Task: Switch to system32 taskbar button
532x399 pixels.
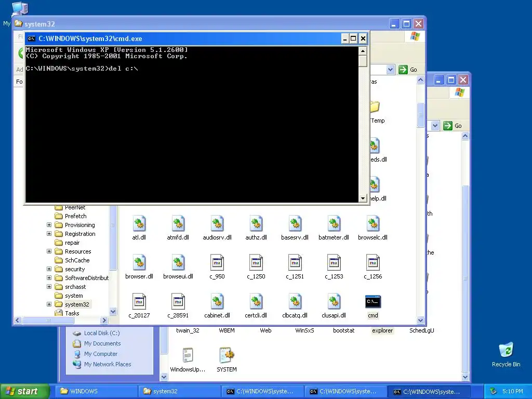Action: point(179,391)
